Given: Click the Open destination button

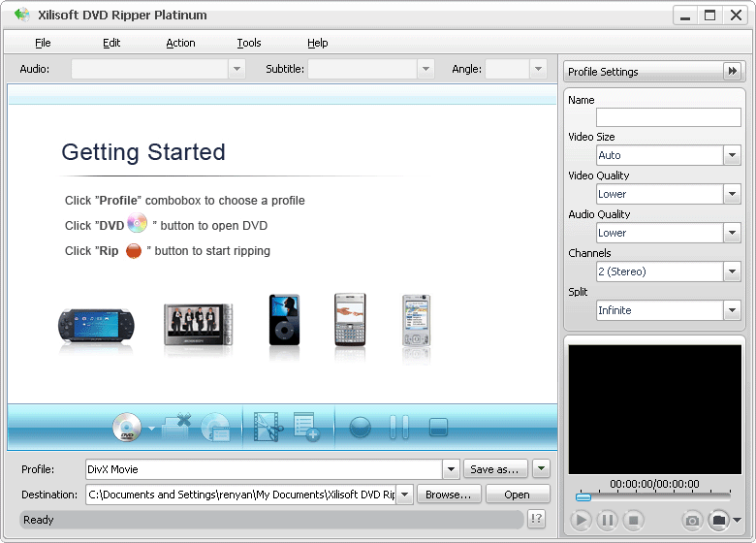Looking at the screenshot, I should point(517,495).
